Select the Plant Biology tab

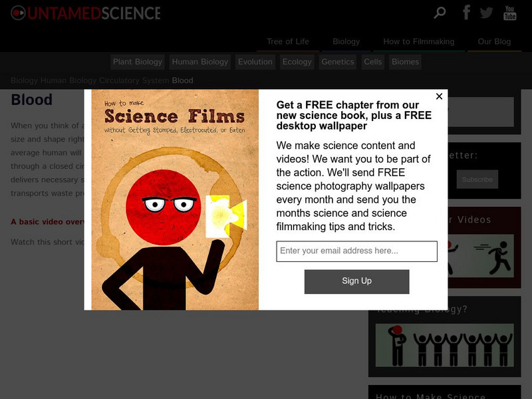138,62
